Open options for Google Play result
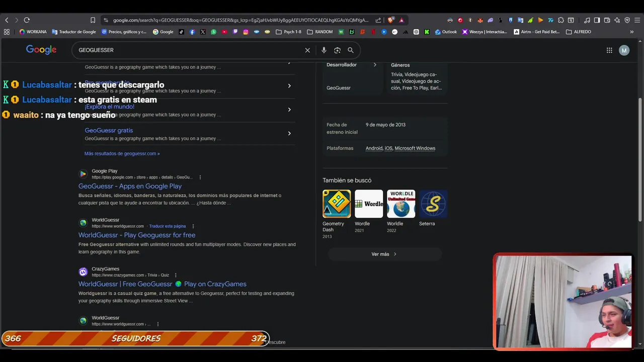 [x=200, y=177]
